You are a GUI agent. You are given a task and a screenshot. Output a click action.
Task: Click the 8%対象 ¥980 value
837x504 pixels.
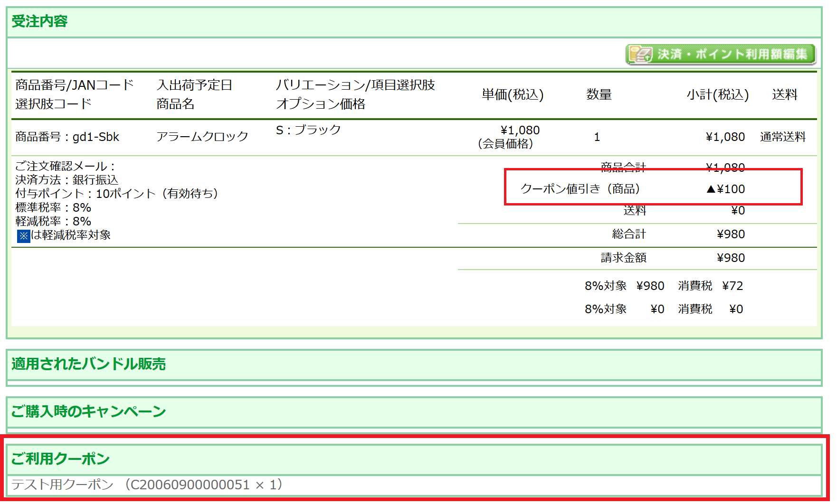pyautogui.click(x=650, y=286)
